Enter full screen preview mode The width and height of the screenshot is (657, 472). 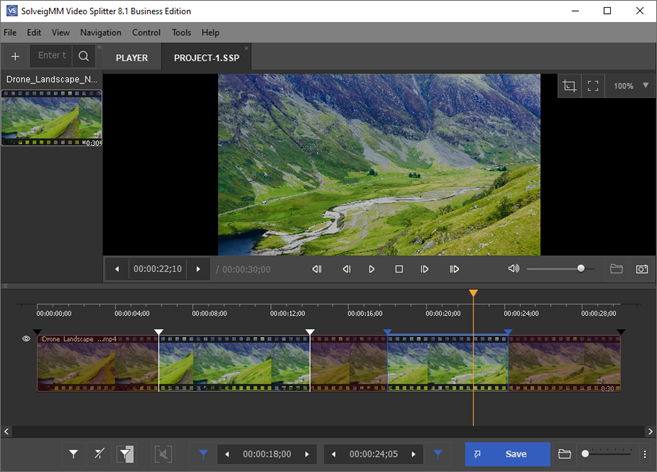tap(593, 86)
